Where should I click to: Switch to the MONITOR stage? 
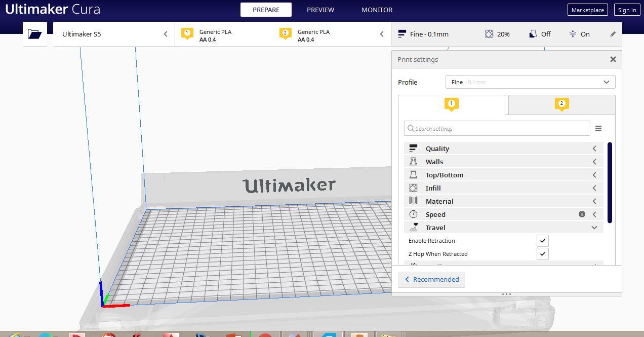point(377,10)
